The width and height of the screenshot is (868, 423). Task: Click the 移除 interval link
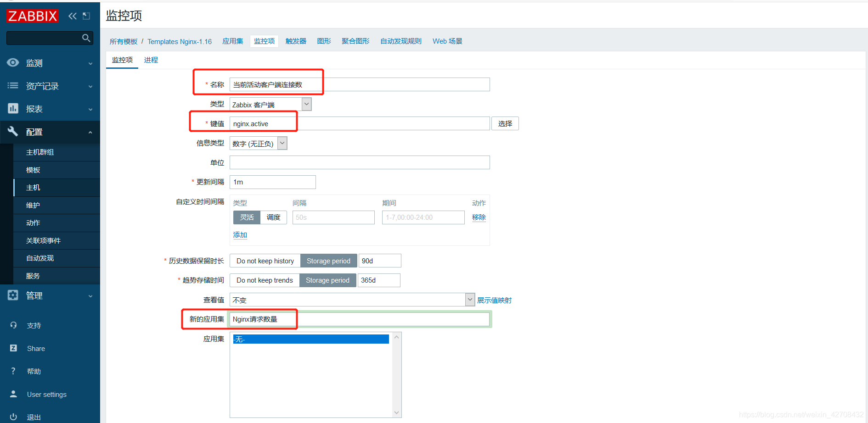click(479, 217)
